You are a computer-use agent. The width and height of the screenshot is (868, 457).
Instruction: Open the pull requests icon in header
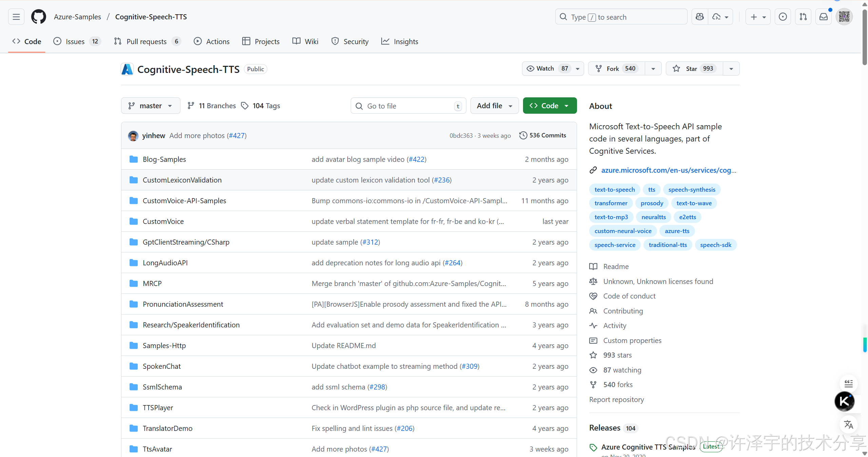803,17
